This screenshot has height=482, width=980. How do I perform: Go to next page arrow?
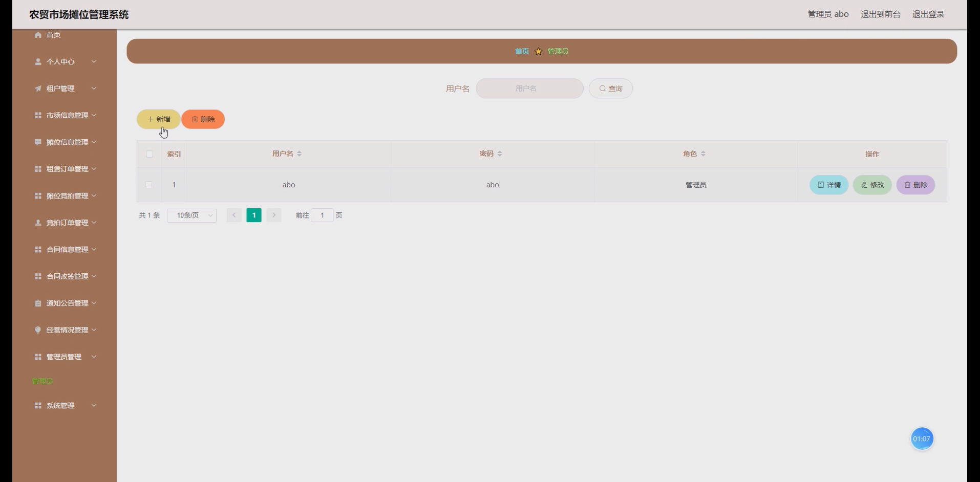coord(274,215)
